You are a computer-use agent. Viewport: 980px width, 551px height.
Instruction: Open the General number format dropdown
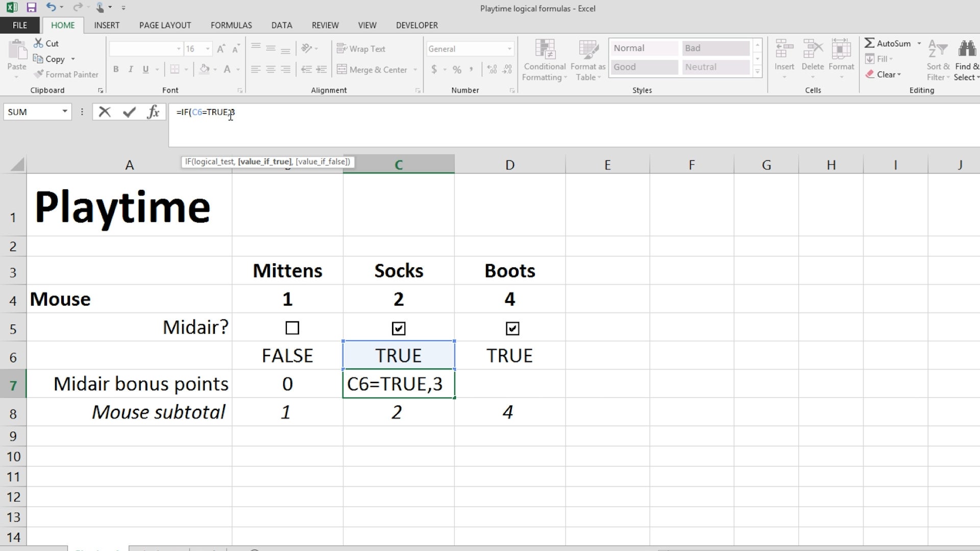coord(509,49)
